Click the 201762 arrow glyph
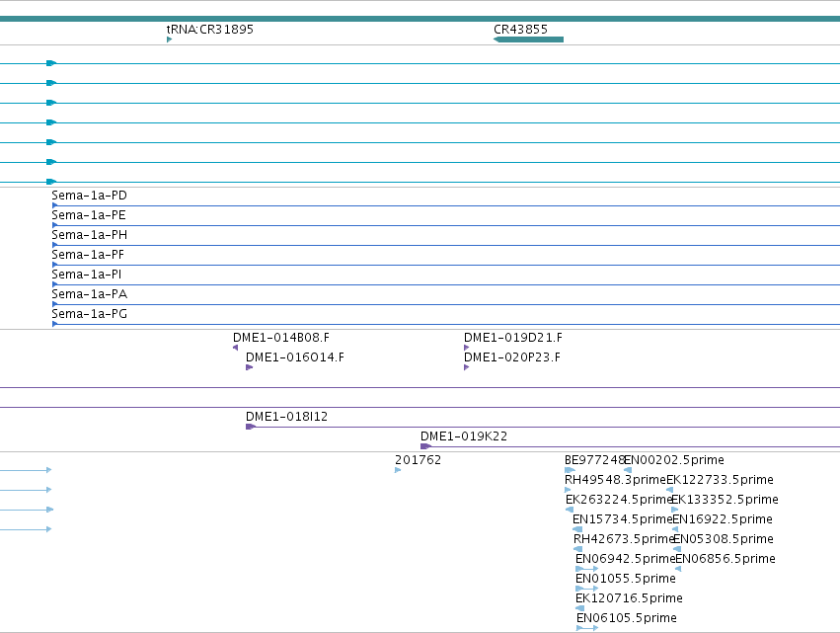Screen dimensions: 840x633 click(x=398, y=471)
